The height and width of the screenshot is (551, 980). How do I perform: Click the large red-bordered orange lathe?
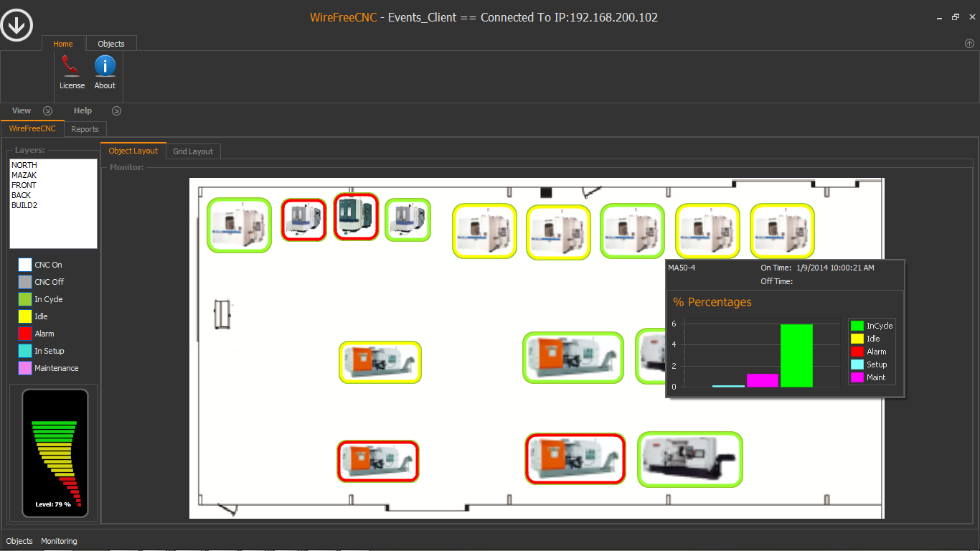(x=575, y=458)
